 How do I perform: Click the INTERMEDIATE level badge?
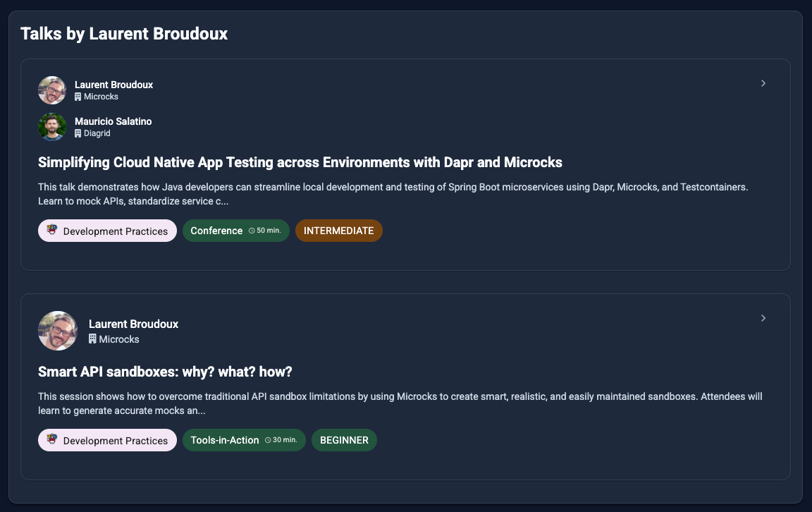pos(338,231)
